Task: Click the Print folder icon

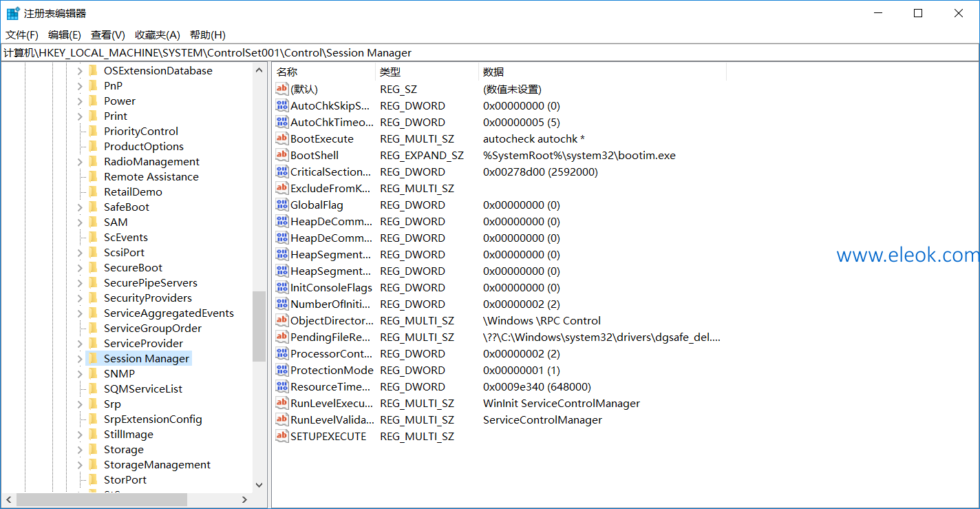Action: pos(93,116)
